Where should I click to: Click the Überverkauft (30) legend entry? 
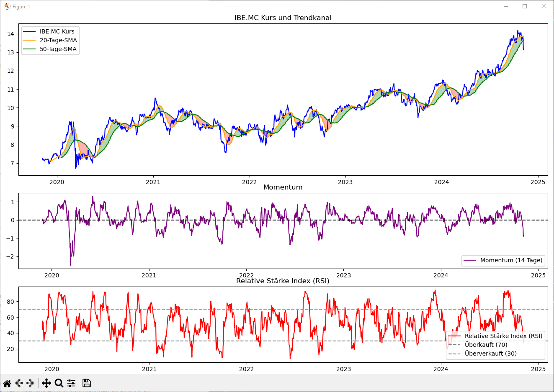(482, 354)
